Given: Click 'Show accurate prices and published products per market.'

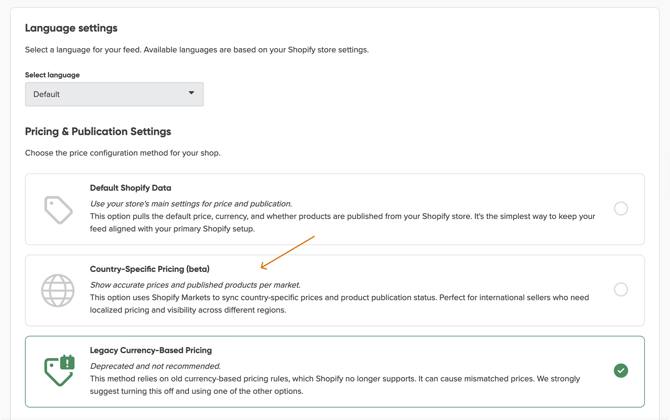Looking at the screenshot, I should (195, 285).
